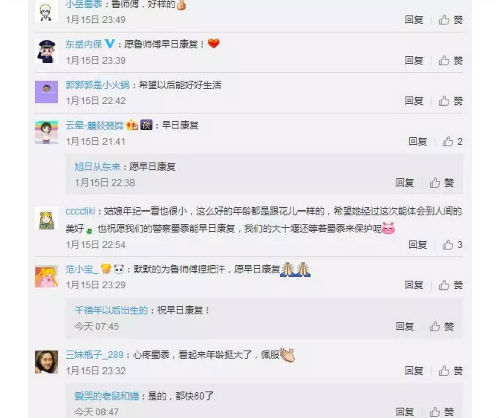Like the 早日康复 comment with 2 likes
The height and width of the screenshot is (418, 499).
(452, 142)
